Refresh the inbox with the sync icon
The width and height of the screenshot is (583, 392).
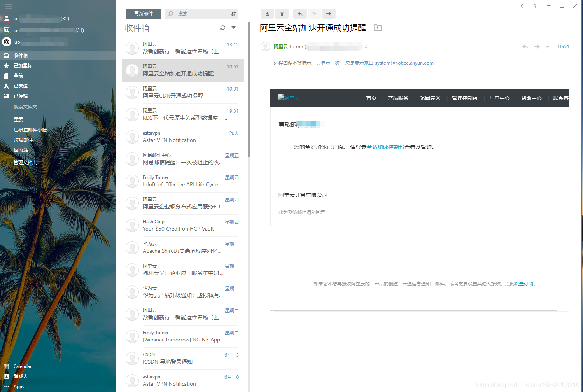222,28
